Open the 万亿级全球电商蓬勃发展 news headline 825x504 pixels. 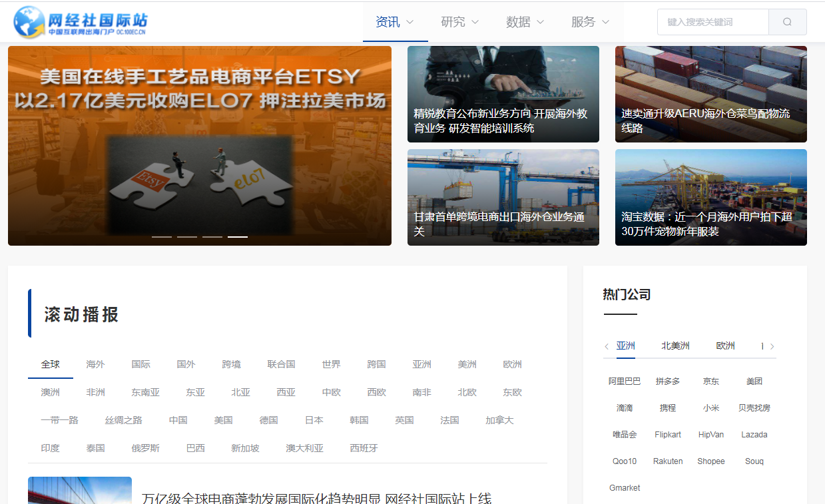click(316, 497)
